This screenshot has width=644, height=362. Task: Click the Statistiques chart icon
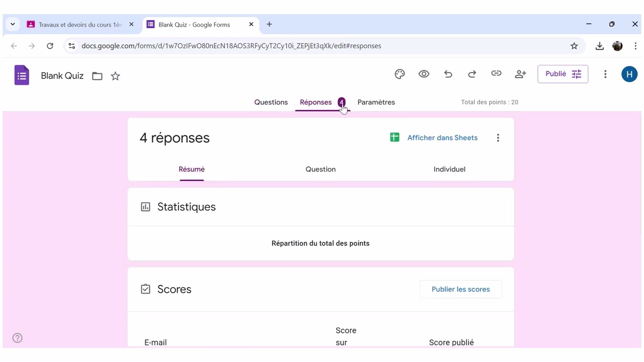[x=145, y=207]
